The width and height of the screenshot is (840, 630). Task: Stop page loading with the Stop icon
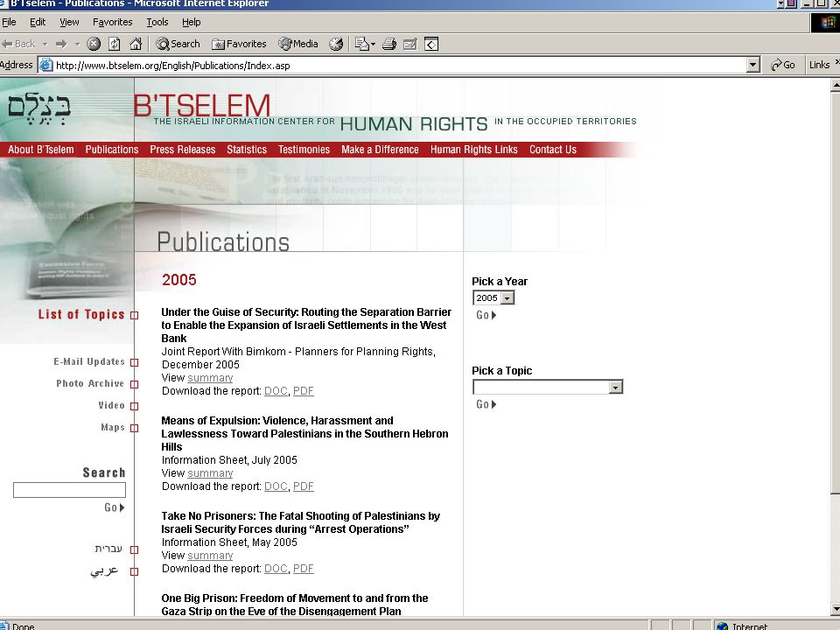94,44
